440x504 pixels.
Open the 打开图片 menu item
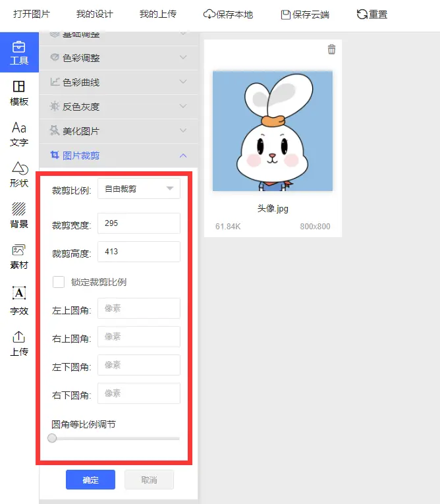point(32,14)
